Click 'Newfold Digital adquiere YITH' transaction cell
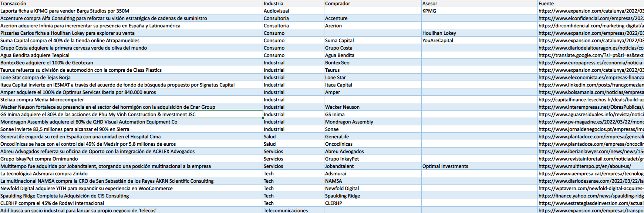 coord(131,188)
